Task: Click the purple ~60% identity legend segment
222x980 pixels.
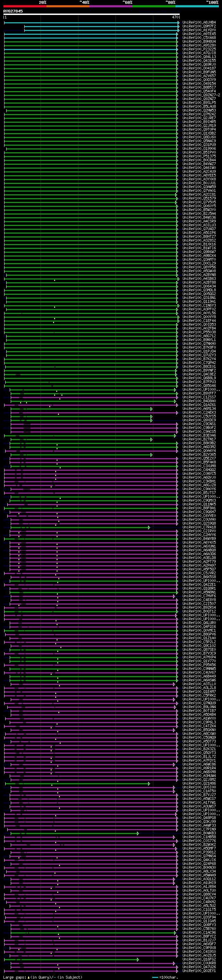Action: 111,6
